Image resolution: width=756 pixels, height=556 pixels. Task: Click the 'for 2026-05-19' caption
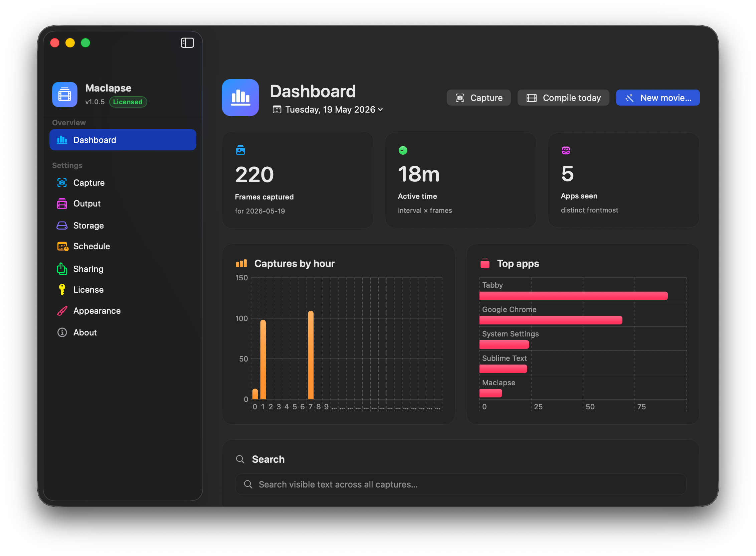pyautogui.click(x=260, y=211)
